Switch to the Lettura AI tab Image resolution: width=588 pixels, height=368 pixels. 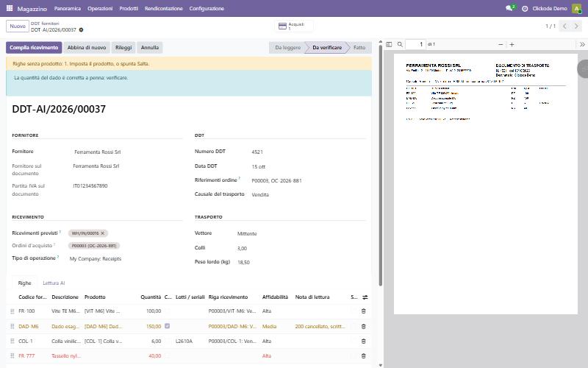tap(54, 283)
